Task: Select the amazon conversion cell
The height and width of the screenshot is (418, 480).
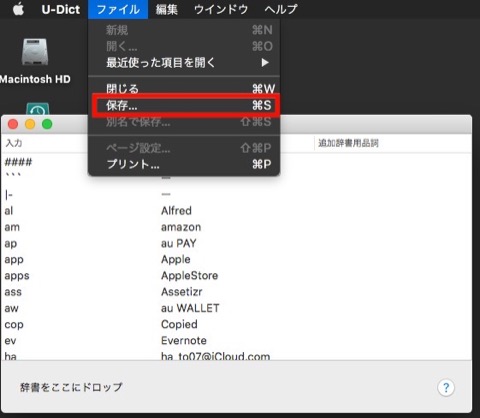Action: (181, 227)
